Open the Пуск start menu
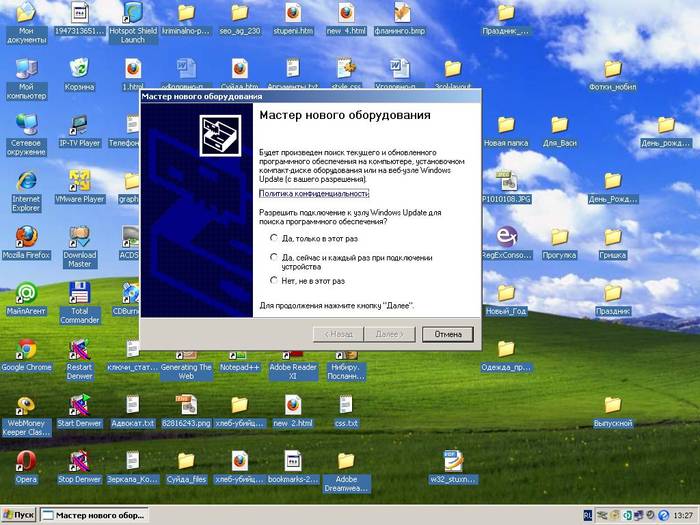 click(x=19, y=515)
